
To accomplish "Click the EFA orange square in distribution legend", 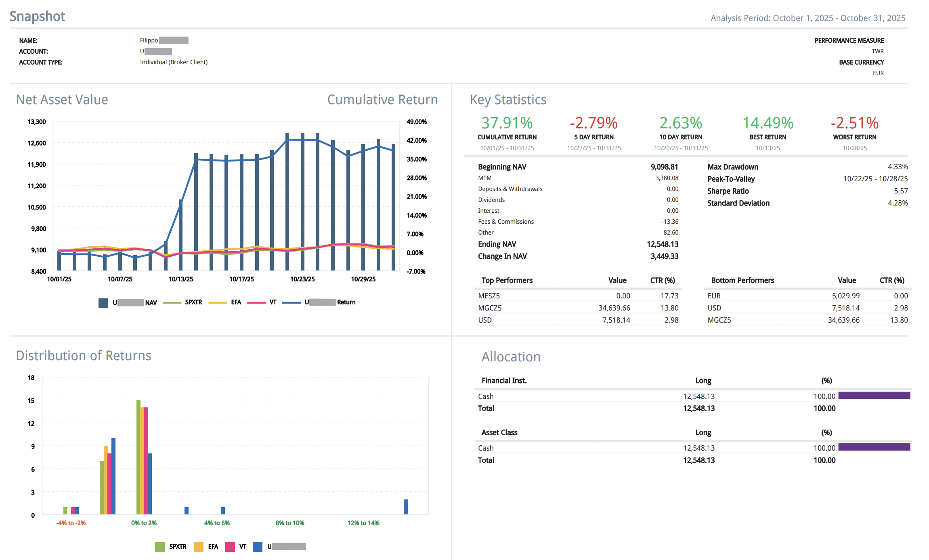I will 198,547.
